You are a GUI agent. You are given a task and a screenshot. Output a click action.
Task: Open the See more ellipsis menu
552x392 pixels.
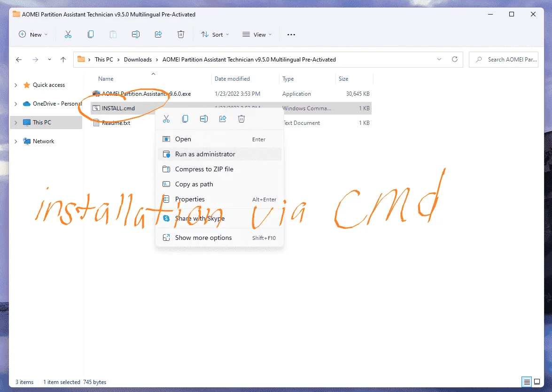coord(291,34)
